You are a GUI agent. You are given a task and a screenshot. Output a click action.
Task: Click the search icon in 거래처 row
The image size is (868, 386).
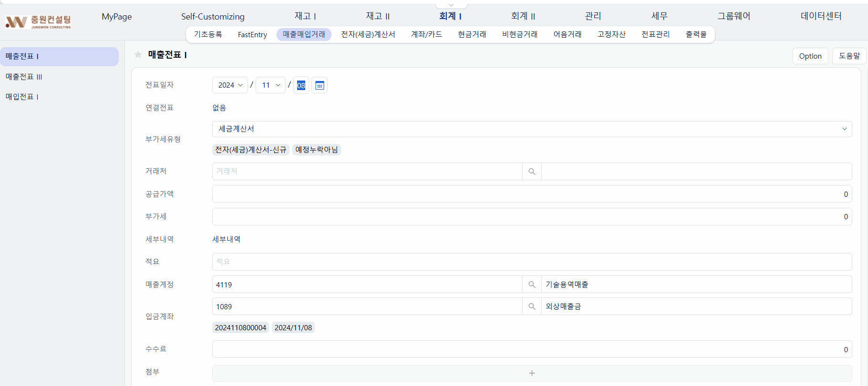point(532,172)
